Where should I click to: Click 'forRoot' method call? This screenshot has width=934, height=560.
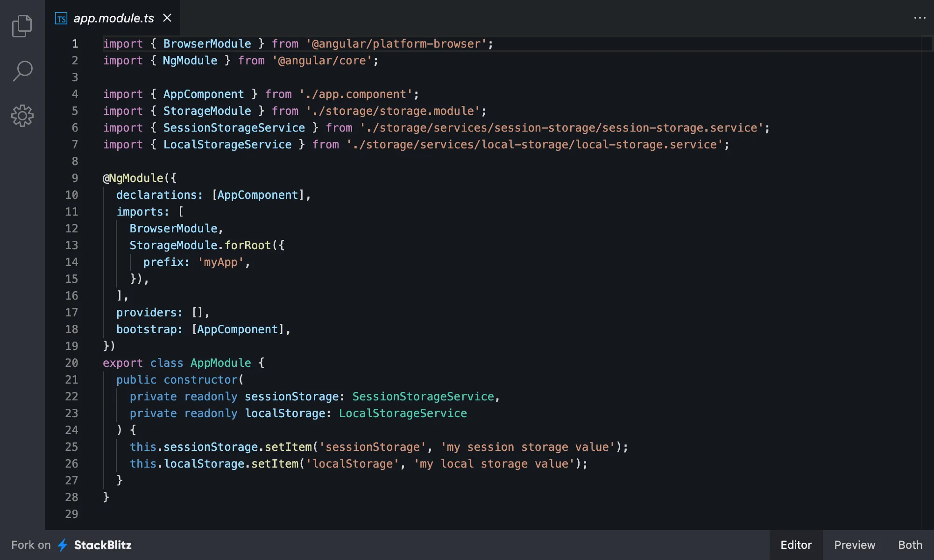pos(248,245)
